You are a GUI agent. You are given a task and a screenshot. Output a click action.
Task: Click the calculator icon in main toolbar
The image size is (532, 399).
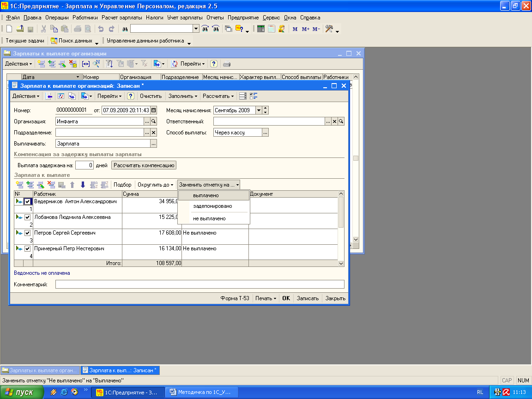pyautogui.click(x=261, y=29)
